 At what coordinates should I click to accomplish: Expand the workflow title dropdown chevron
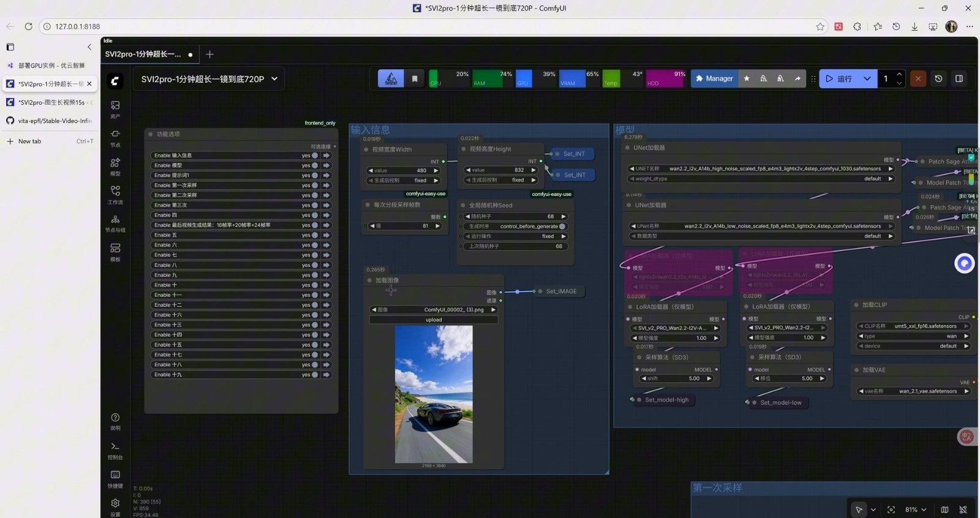[274, 78]
